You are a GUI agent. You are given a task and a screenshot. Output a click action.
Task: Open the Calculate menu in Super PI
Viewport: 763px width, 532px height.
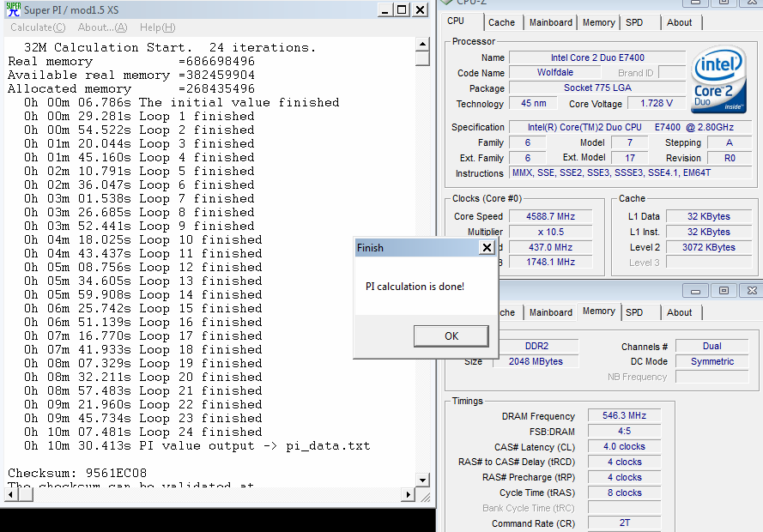coord(38,27)
